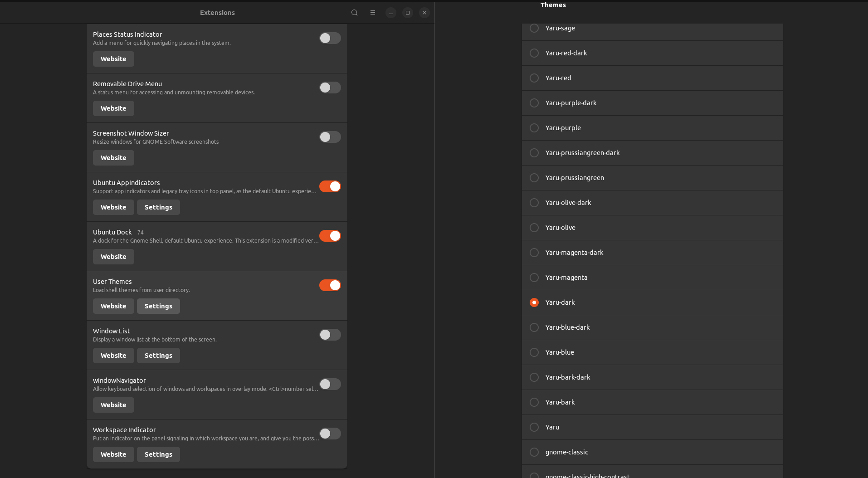Open Settings for User Themes
Screen dimensions: 868x478
click(x=158, y=306)
